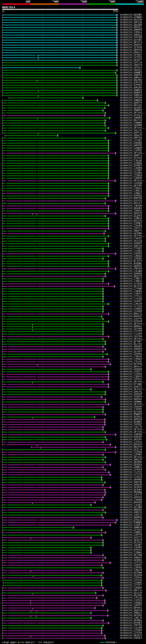Viewport: 146px width, 644px height.
Task: Choose hit UniRef100_Q7EYM8
Action: (131, 37)
